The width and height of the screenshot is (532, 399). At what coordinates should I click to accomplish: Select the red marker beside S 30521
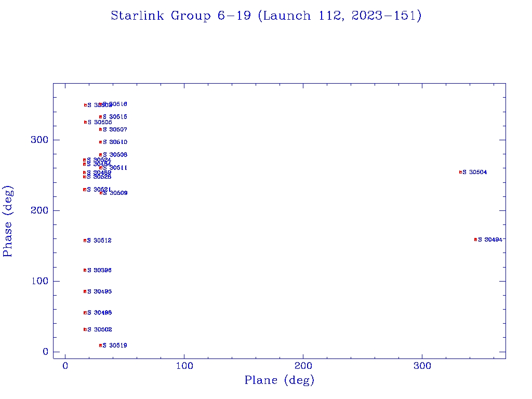click(85, 190)
